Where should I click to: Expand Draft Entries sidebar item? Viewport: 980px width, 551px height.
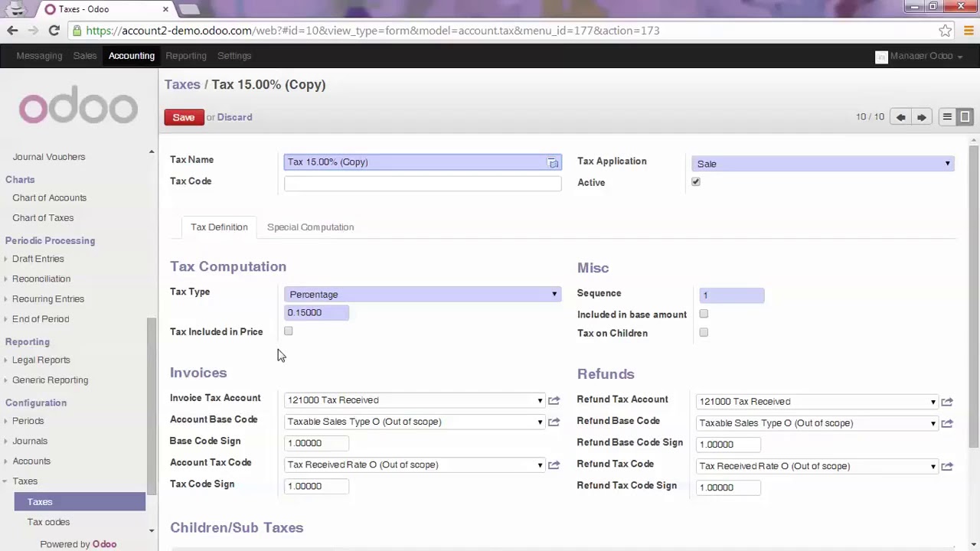(x=38, y=259)
